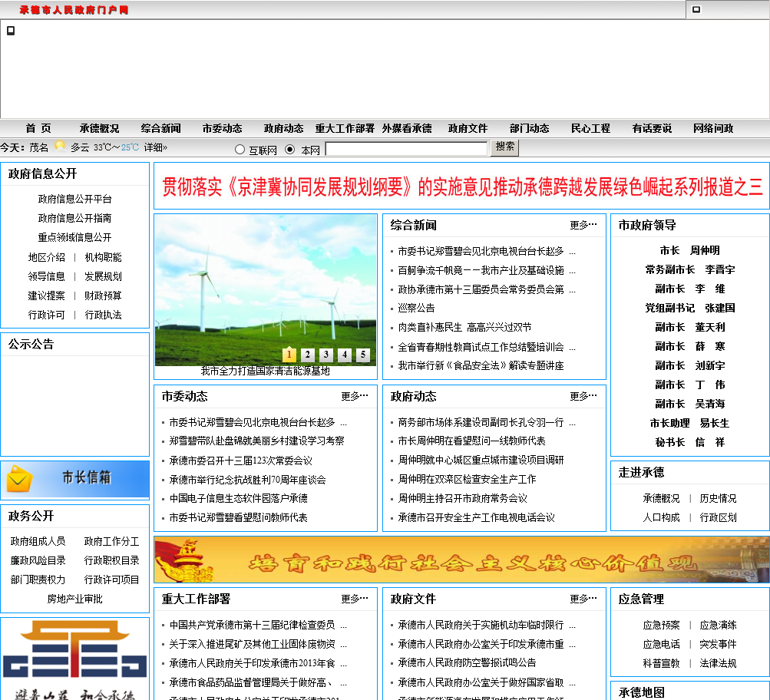
Task: Open 政府信息公开指南 link
Action: [x=74, y=218]
